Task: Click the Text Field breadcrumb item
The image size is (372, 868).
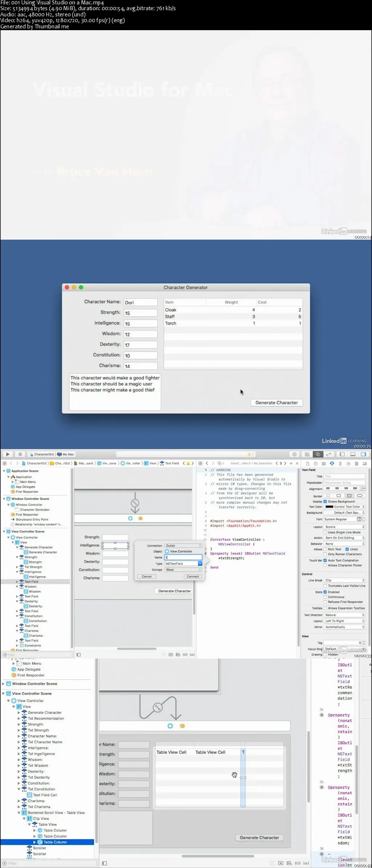Action: pos(169,463)
